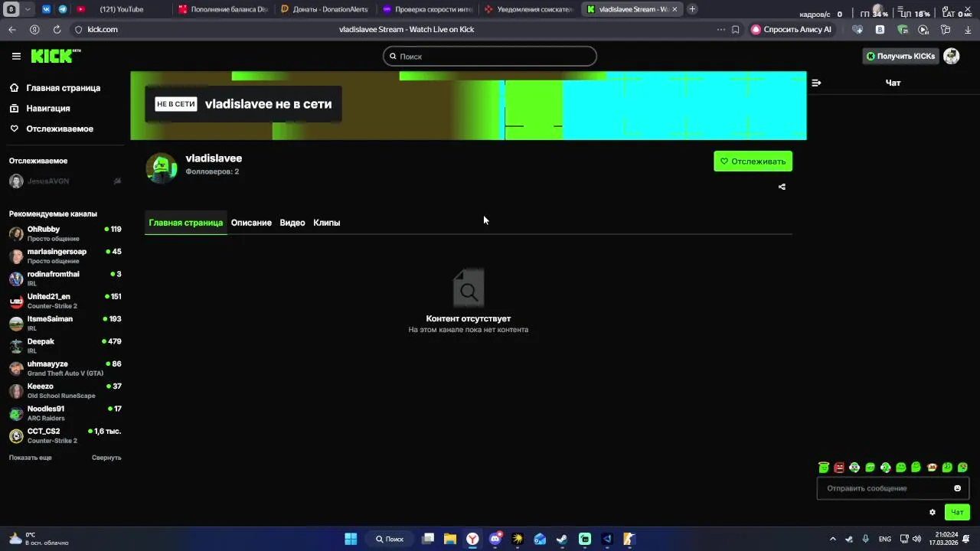Image resolution: width=980 pixels, height=551 pixels.
Task: Open chat settings gear icon
Action: click(933, 512)
